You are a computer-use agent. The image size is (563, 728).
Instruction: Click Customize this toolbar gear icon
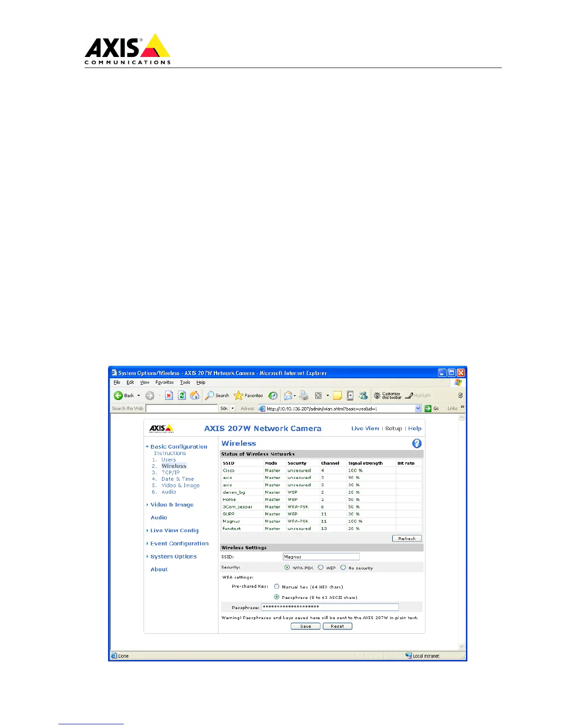pos(377,395)
